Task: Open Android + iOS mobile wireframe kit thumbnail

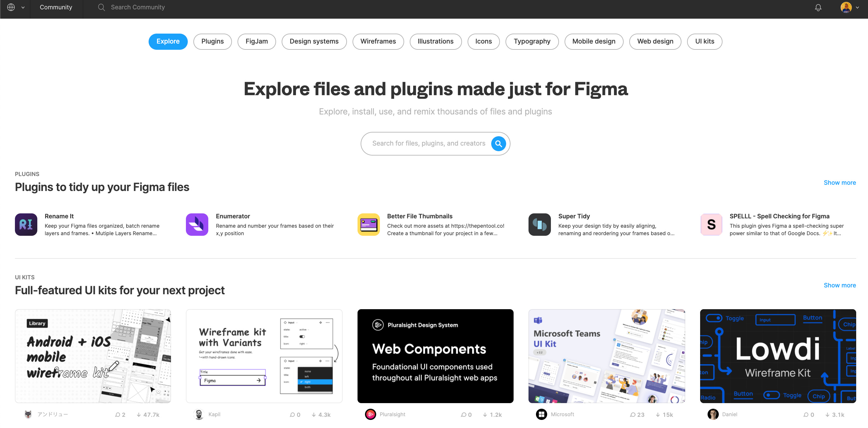Action: (93, 356)
